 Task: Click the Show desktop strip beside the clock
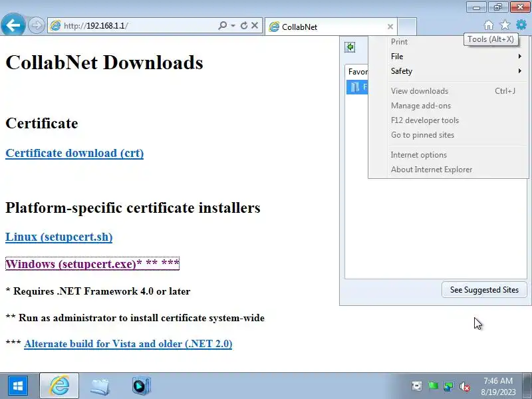click(527, 386)
